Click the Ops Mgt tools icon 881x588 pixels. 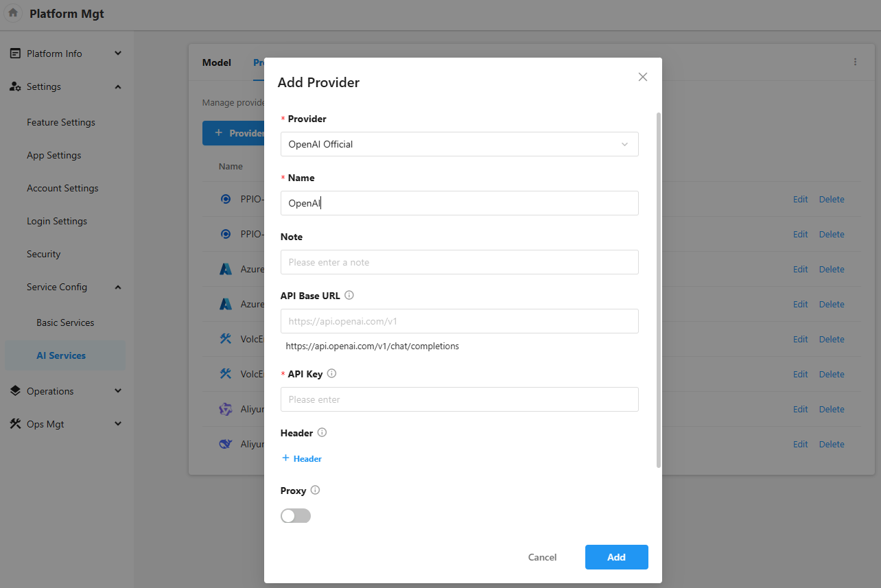pyautogui.click(x=15, y=424)
